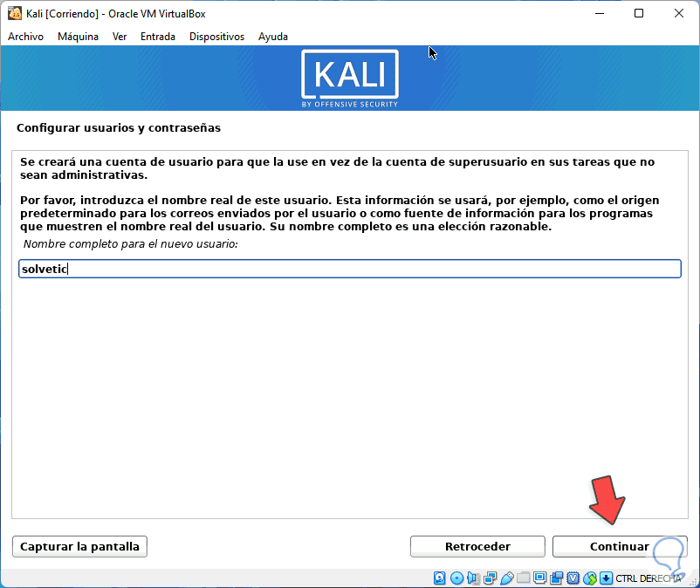Click the keyboard capture arrow icon
The image size is (700, 588).
point(606,578)
